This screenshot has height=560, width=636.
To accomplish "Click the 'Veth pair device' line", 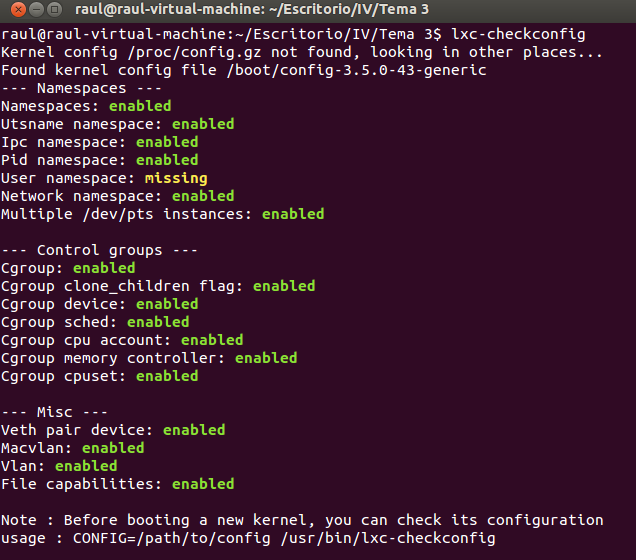I will click(113, 430).
